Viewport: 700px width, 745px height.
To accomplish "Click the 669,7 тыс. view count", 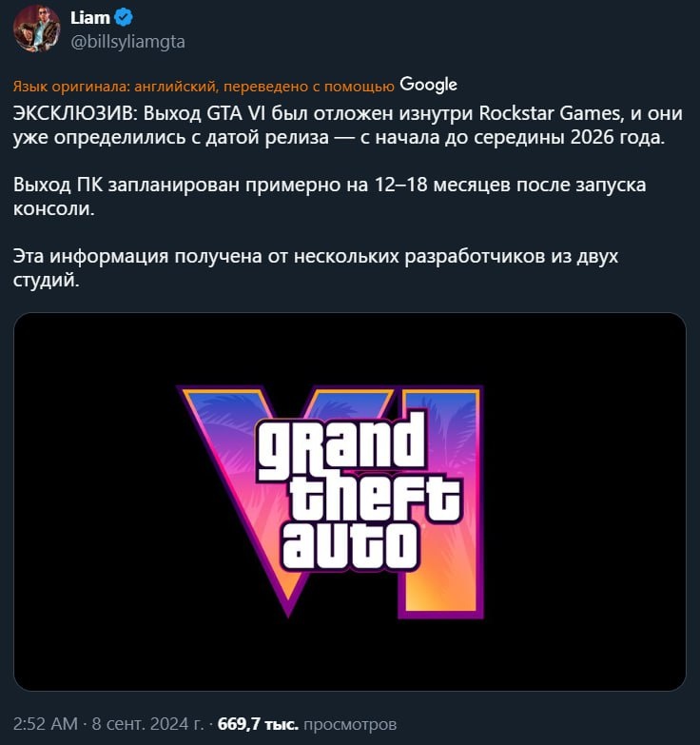I will tap(258, 724).
